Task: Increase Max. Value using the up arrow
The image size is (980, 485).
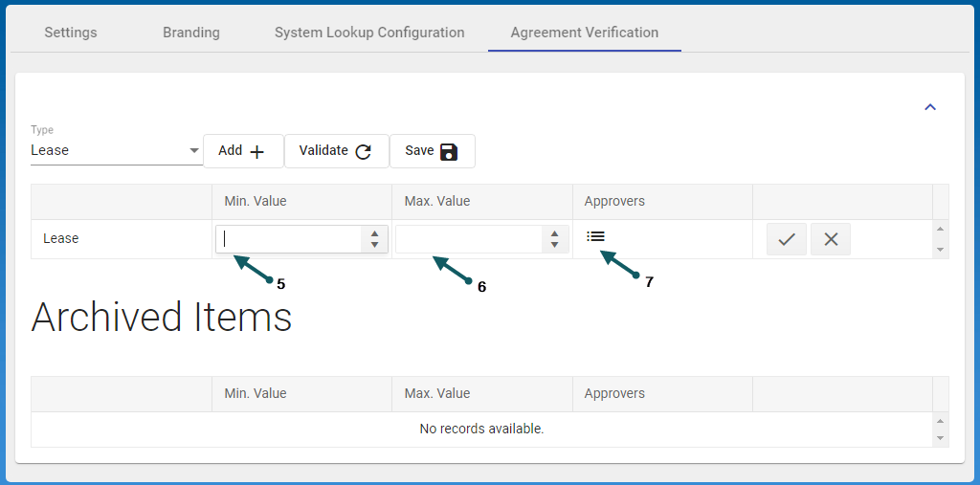Action: click(555, 233)
